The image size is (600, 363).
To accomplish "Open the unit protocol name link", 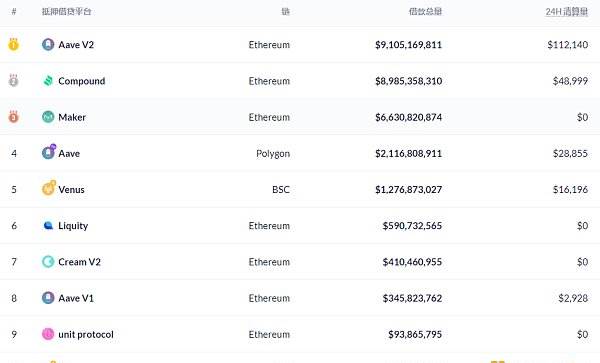I will click(86, 334).
